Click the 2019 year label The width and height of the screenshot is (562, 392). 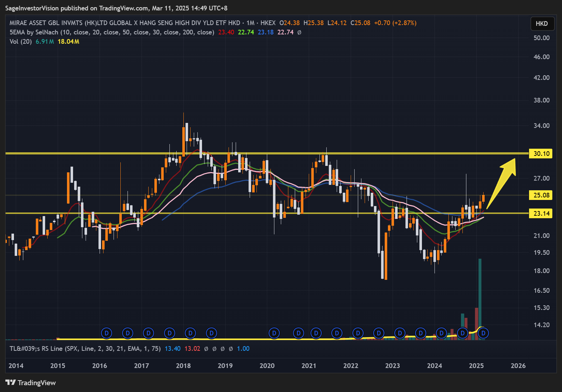click(225, 366)
